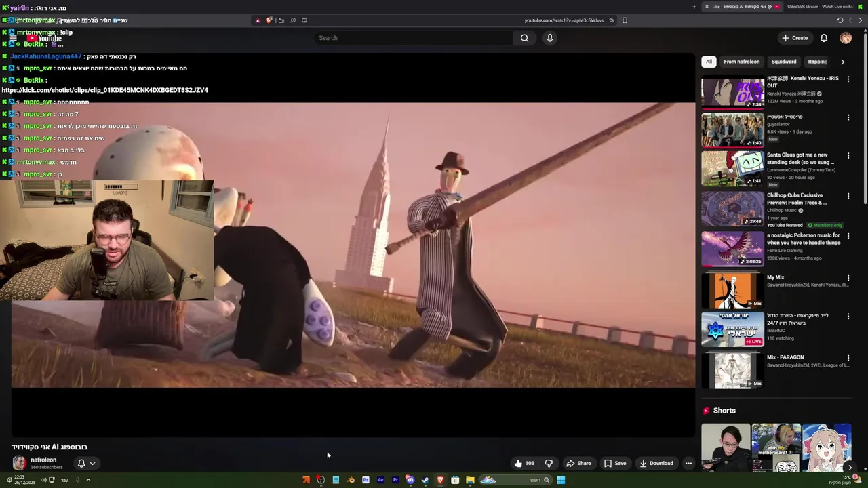
Task: Open the live Israeli Minecraft server thumbnail
Action: (732, 329)
